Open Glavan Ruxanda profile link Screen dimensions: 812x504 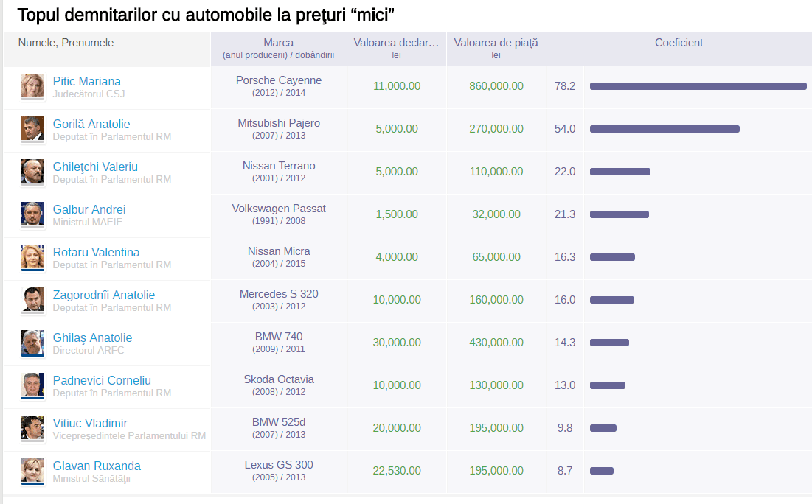[x=97, y=466]
